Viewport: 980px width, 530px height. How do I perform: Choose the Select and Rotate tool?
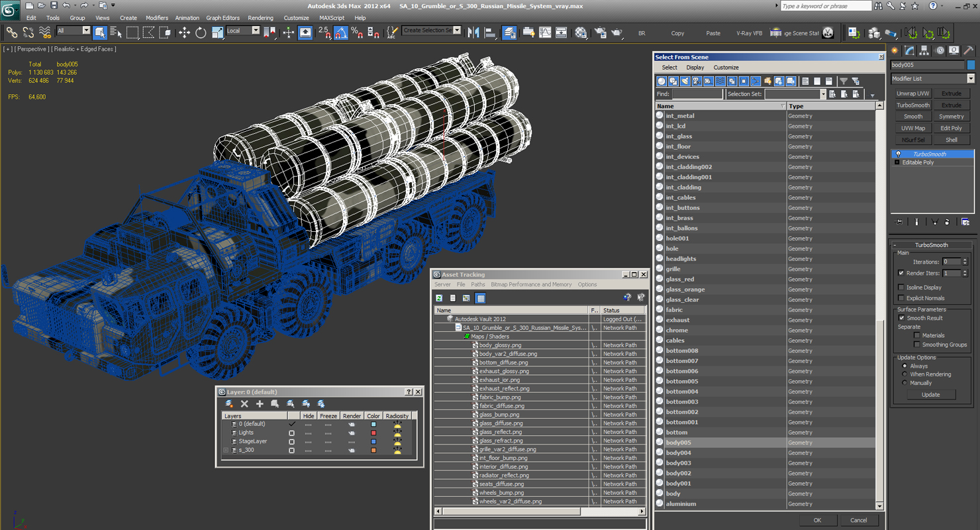(201, 32)
